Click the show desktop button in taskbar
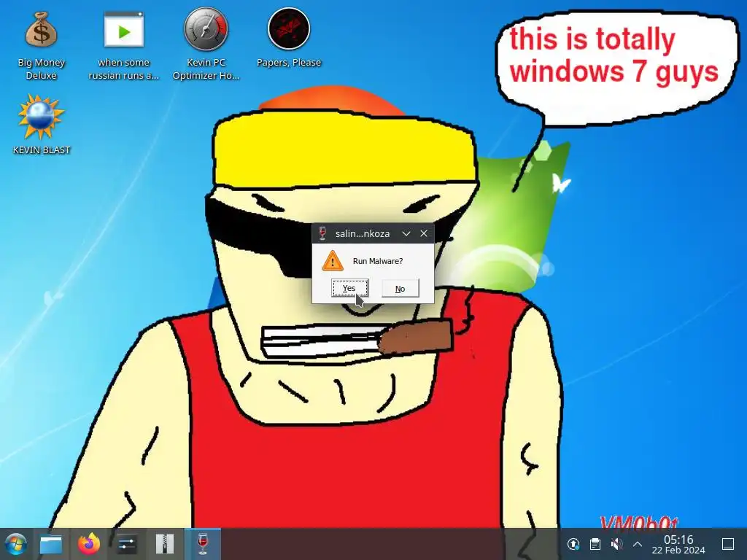Screen dimensions: 747x560 (x=728, y=544)
